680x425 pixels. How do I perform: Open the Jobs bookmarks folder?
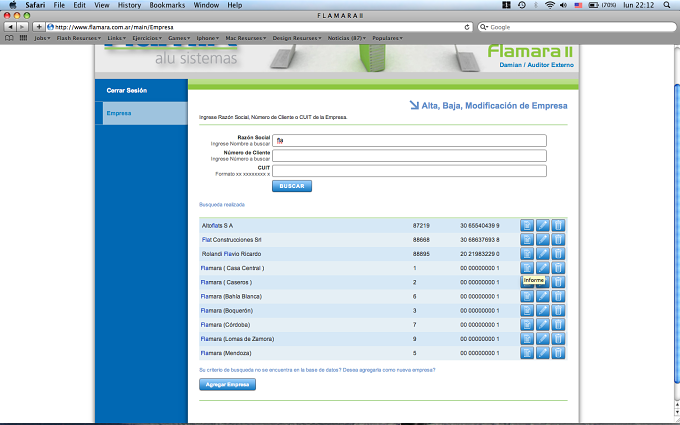(42, 38)
